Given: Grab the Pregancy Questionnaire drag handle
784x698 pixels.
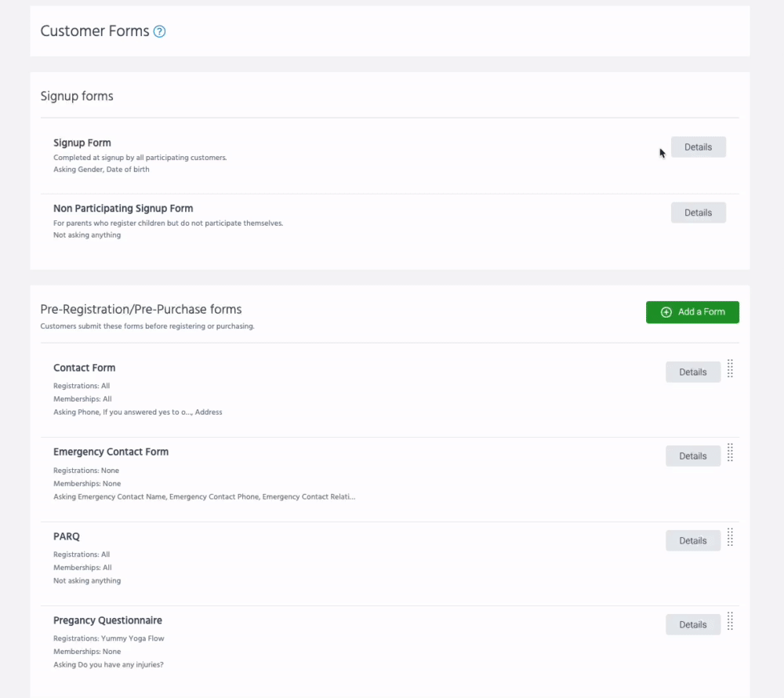Looking at the screenshot, I should [x=730, y=621].
